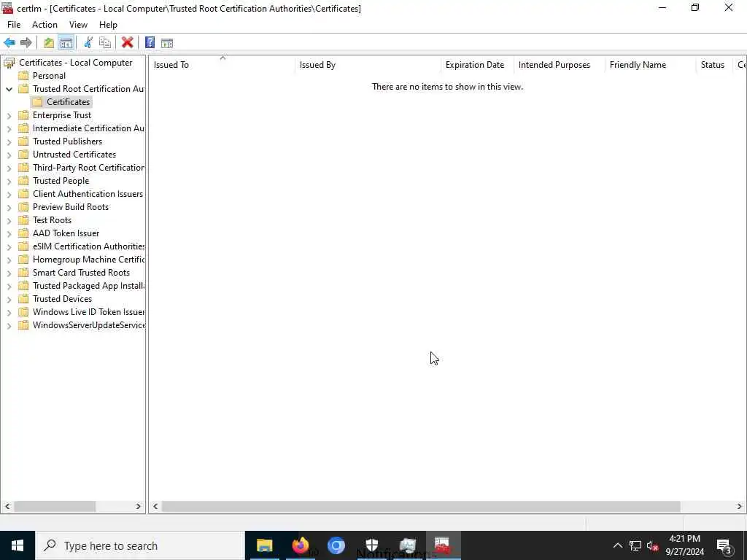The image size is (747, 560).
Task: Select Homegroup Machine Certificates folder
Action: pyautogui.click(x=88, y=260)
